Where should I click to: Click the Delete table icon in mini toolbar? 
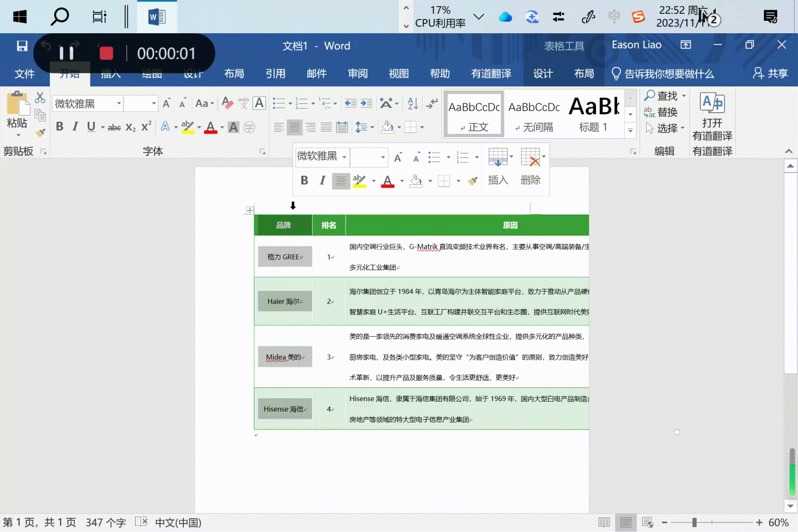tap(530, 157)
